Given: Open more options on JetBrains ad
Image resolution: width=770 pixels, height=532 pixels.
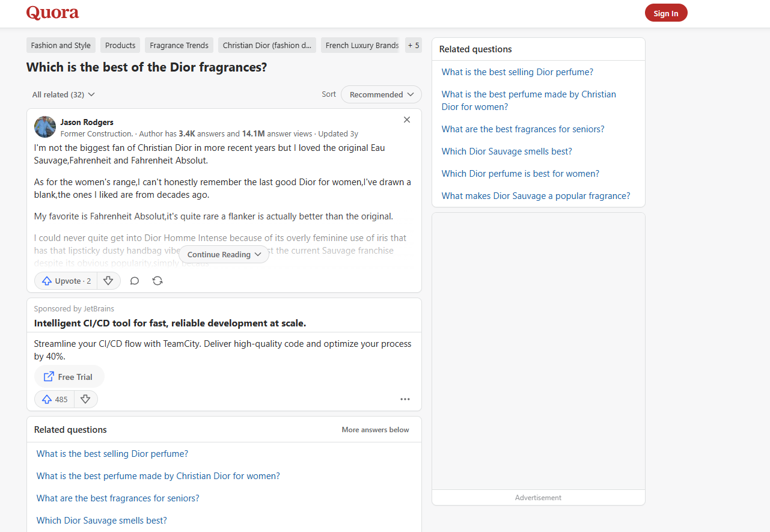Looking at the screenshot, I should 405,399.
